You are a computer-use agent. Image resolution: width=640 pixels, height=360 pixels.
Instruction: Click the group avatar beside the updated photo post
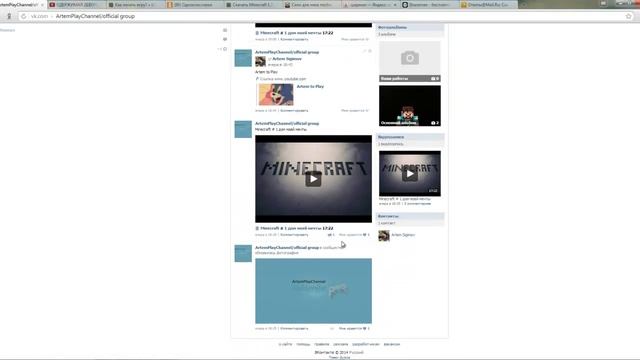243,253
